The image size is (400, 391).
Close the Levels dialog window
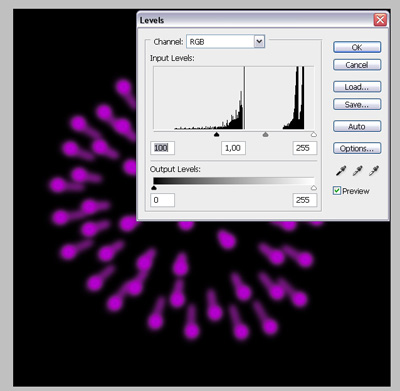point(380,20)
